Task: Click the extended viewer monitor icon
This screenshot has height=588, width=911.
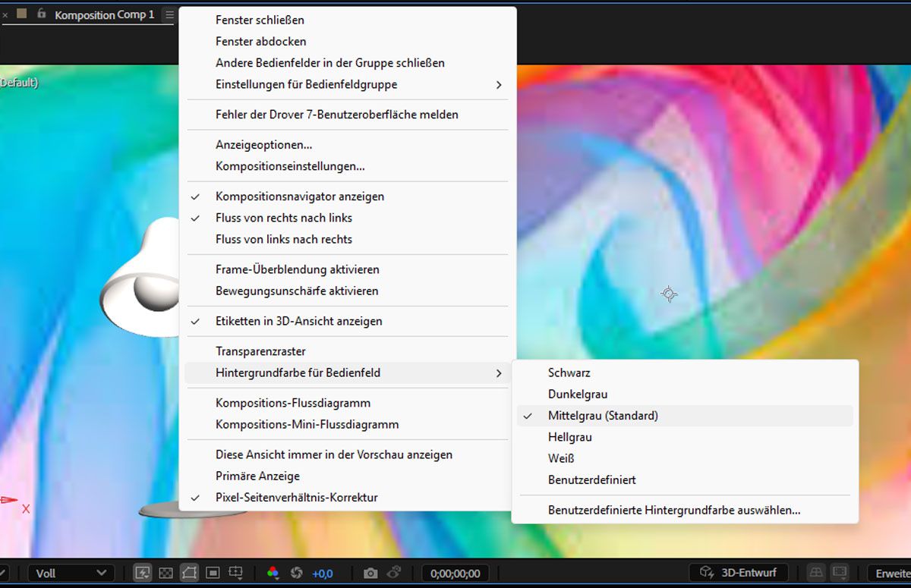Action: tap(840, 573)
